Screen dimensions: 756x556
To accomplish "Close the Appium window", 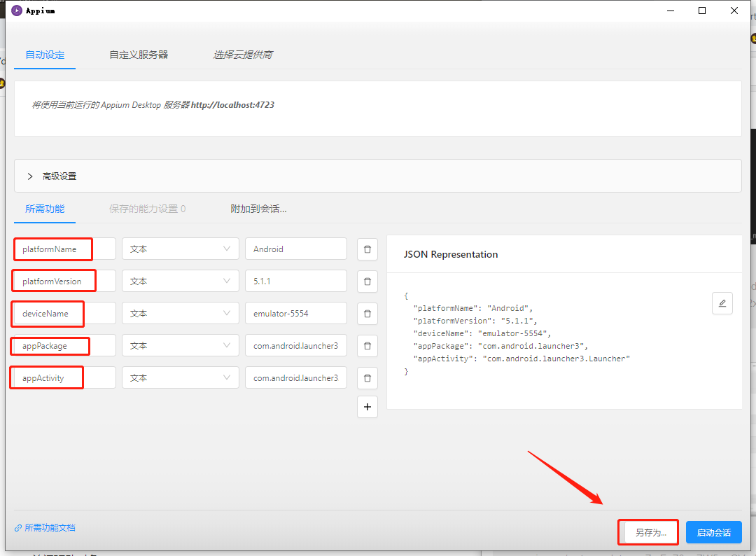I will 734,11.
